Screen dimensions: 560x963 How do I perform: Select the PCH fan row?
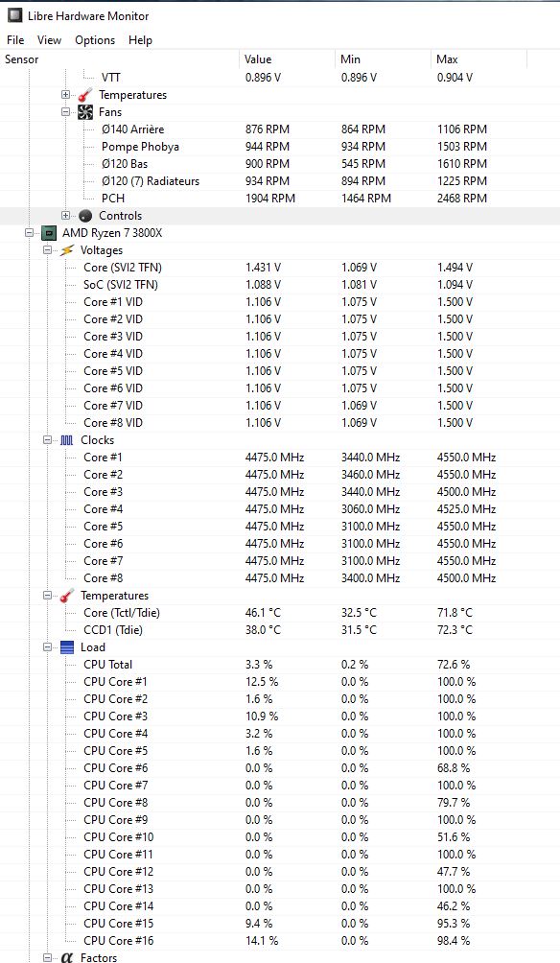point(280,198)
